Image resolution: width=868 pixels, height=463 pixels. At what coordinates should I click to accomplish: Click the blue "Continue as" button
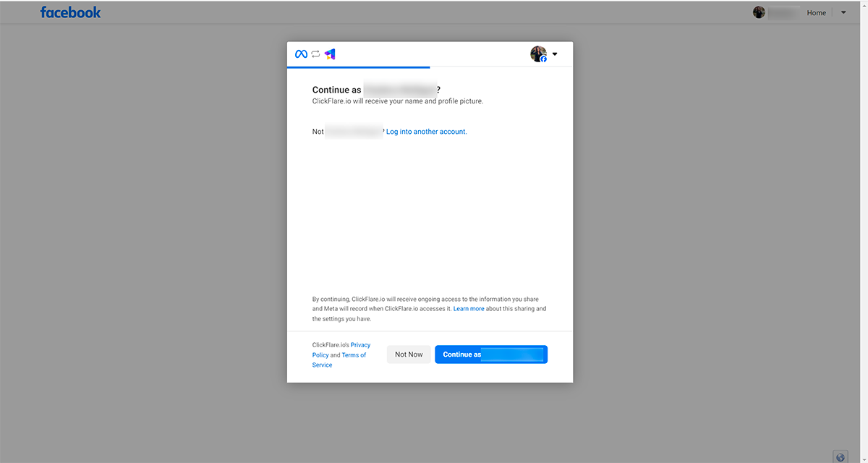(491, 354)
